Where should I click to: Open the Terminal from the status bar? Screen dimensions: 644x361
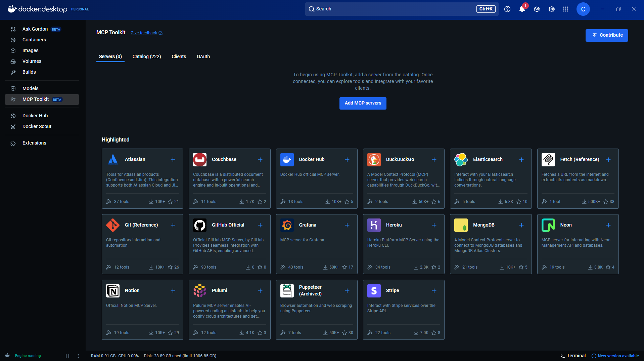pyautogui.click(x=573, y=356)
